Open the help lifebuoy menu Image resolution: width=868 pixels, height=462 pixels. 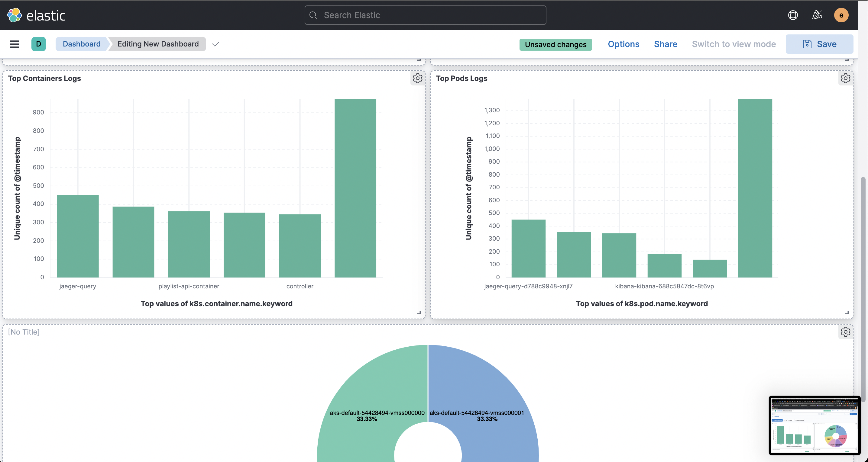tap(793, 15)
